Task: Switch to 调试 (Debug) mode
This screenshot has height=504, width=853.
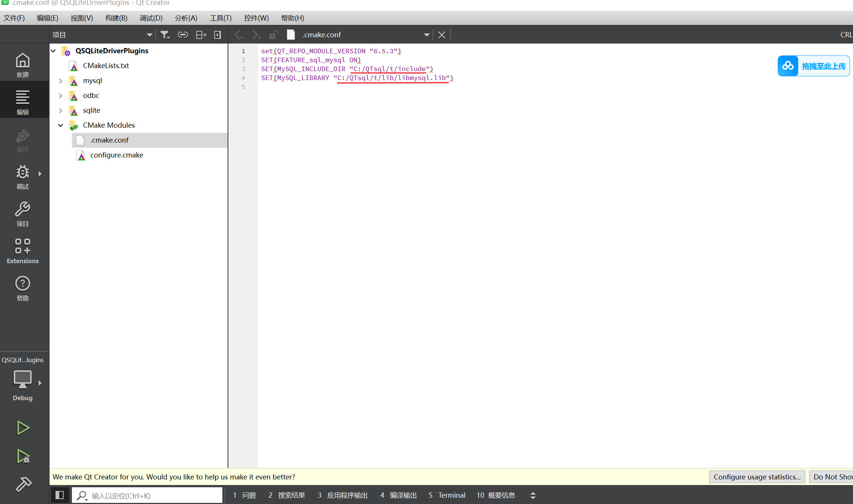Action: click(22, 177)
